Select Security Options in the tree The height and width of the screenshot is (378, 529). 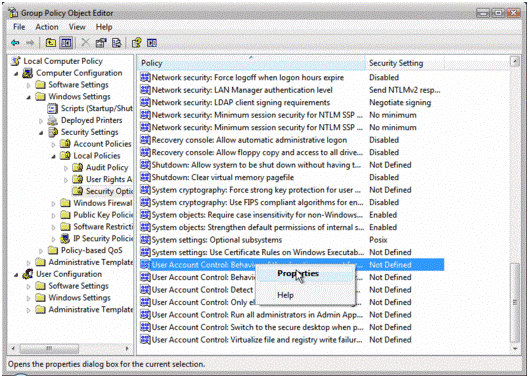pyautogui.click(x=109, y=191)
